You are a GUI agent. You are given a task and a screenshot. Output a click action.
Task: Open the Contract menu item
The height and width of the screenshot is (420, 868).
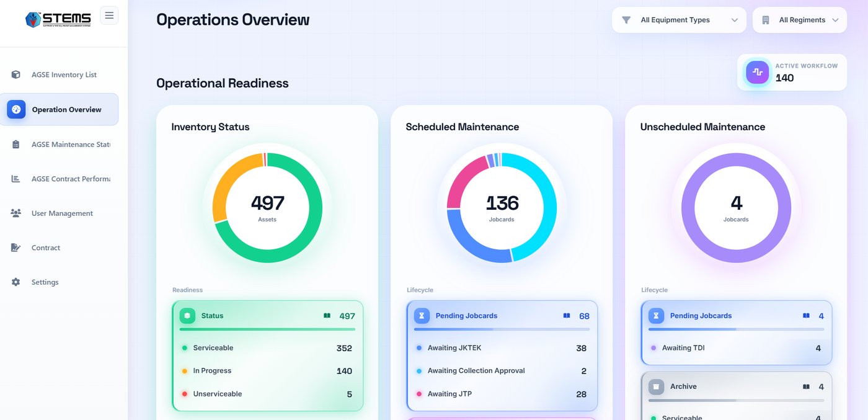60,248
